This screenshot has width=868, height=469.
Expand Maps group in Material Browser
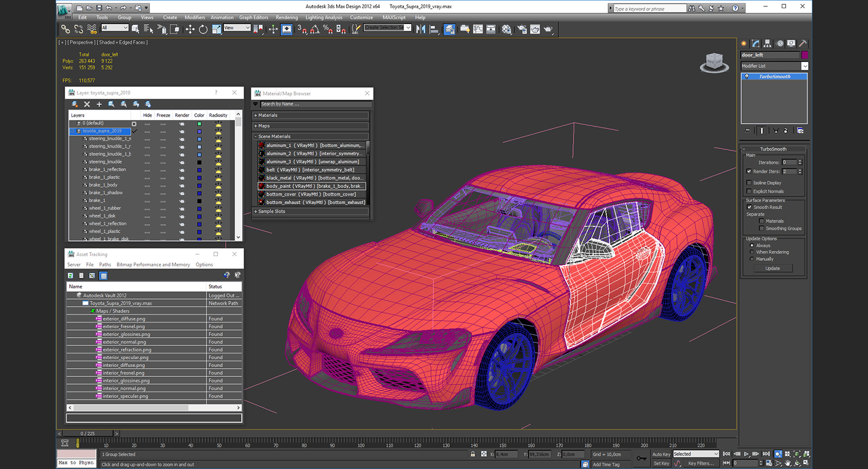point(311,126)
